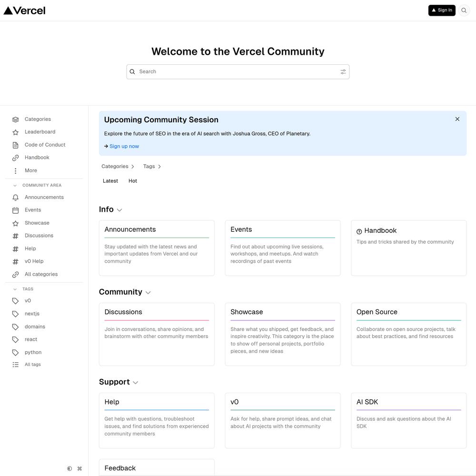Click the Showcase star icon in sidebar
Screen dimensions: 476x476
(x=16, y=223)
